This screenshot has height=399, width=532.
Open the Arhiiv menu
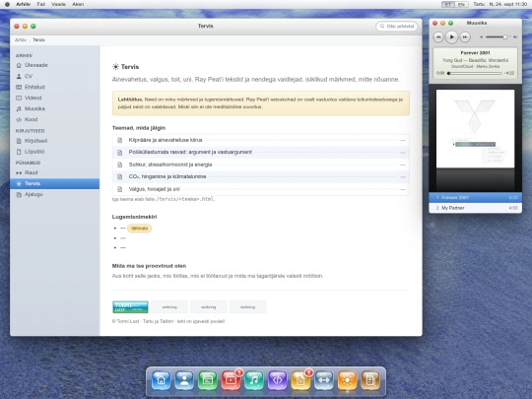tap(23, 4)
